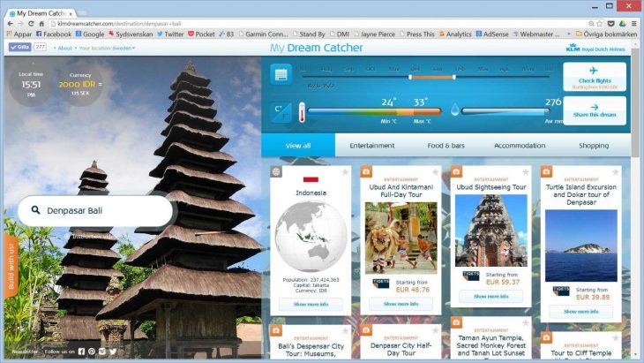
Task: Open the Ubud Sightseeing Tour photo
Action: click(490, 231)
